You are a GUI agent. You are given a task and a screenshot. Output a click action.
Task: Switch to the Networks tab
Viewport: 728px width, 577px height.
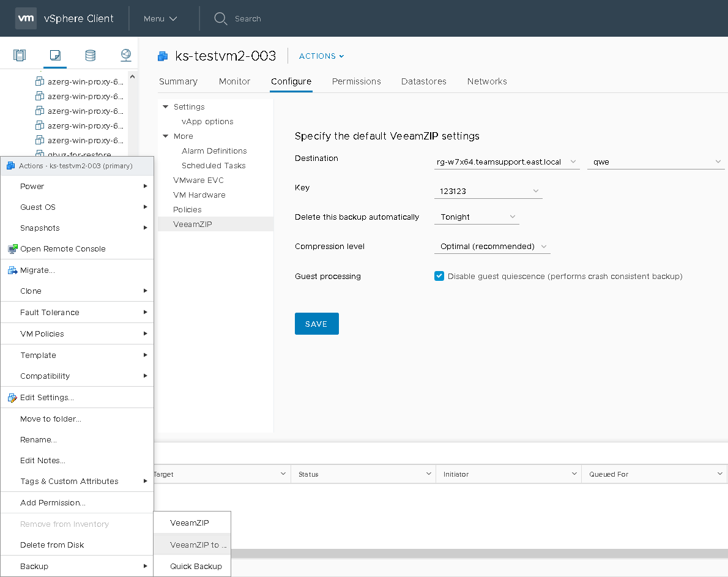pyautogui.click(x=487, y=81)
